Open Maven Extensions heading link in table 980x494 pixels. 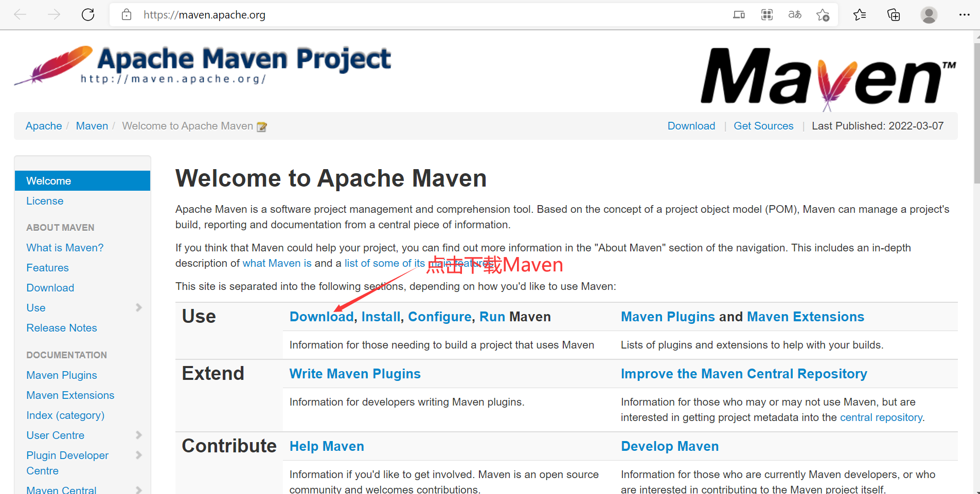point(806,317)
